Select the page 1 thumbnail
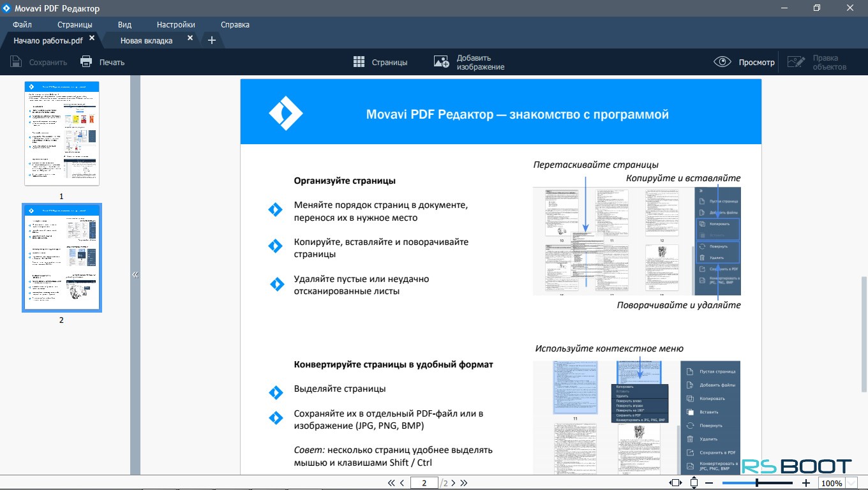 click(62, 133)
